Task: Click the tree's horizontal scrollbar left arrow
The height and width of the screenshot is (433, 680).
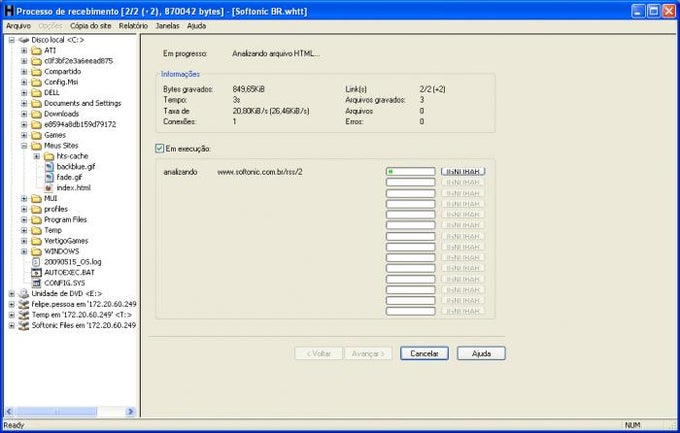Action: coord(9,411)
